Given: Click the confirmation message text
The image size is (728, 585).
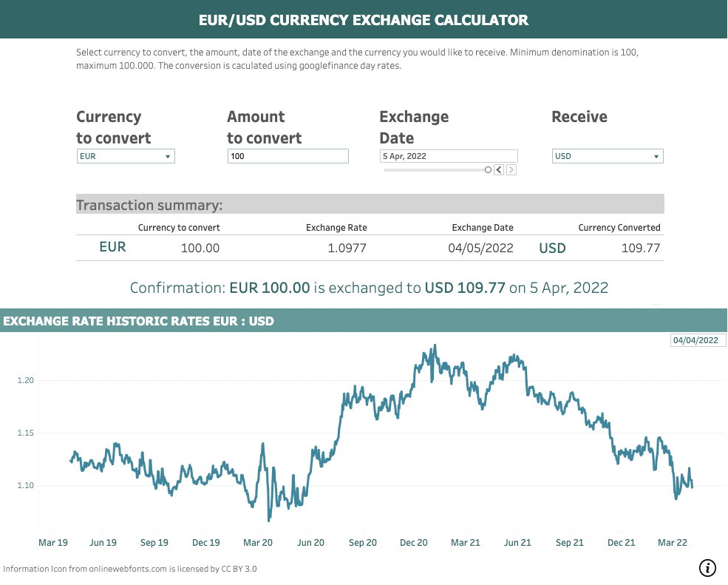Looking at the screenshot, I should pos(369,288).
